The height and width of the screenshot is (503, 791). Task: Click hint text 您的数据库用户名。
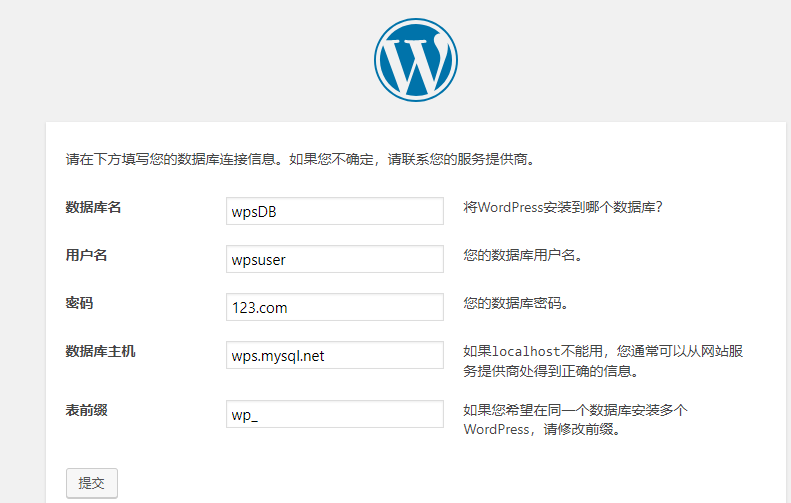pos(523,255)
